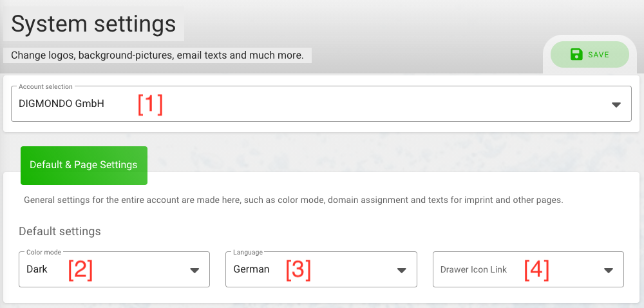Click the General settings description text

click(x=293, y=200)
